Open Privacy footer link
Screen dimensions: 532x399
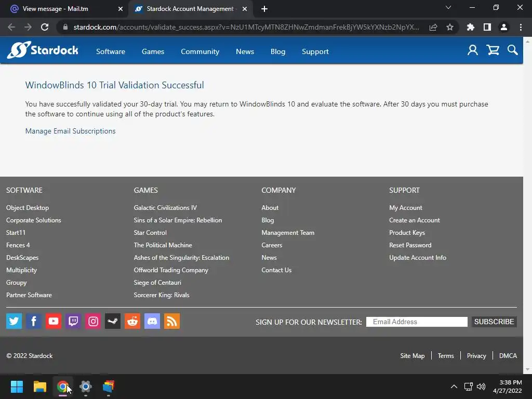click(x=476, y=355)
